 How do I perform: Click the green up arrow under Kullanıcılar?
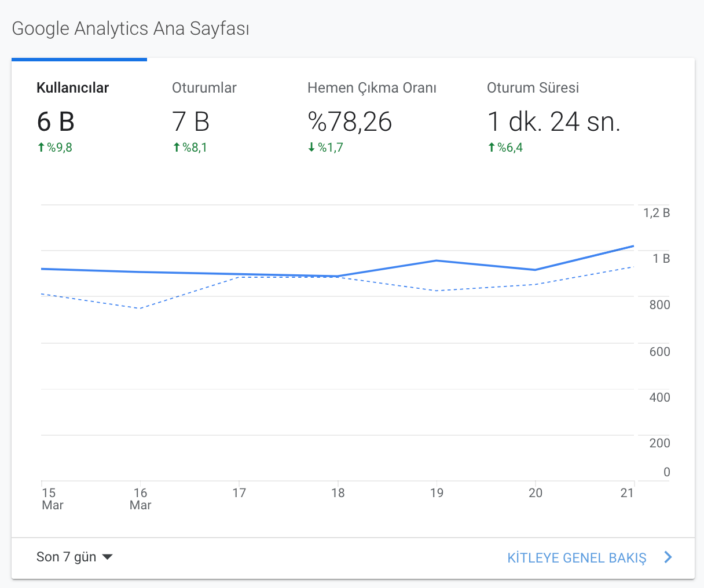coord(41,148)
